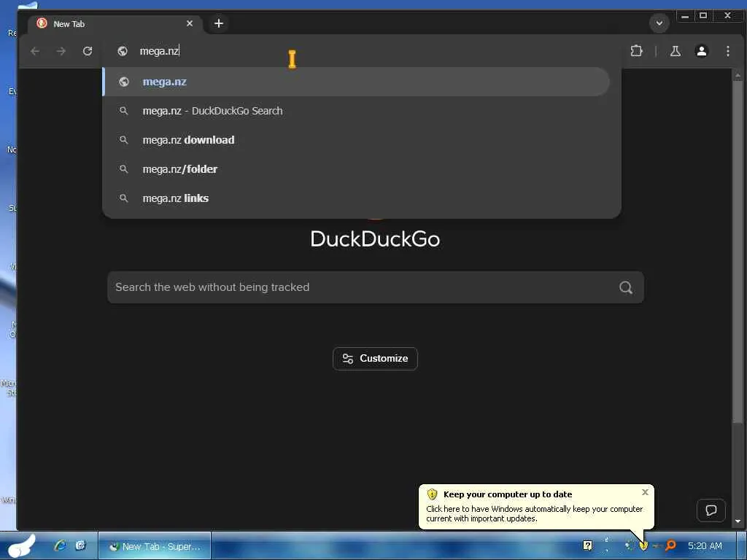Open the user profile icon
The image size is (747, 560).
click(x=701, y=51)
